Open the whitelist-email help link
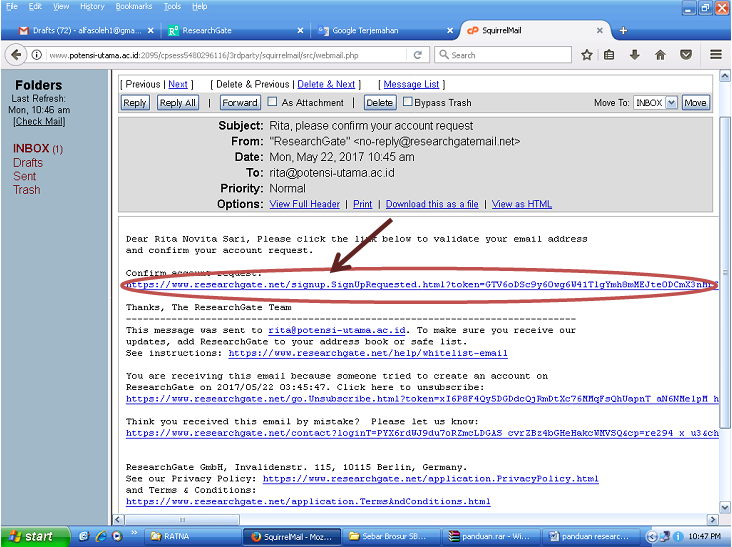The width and height of the screenshot is (732, 547). (368, 353)
